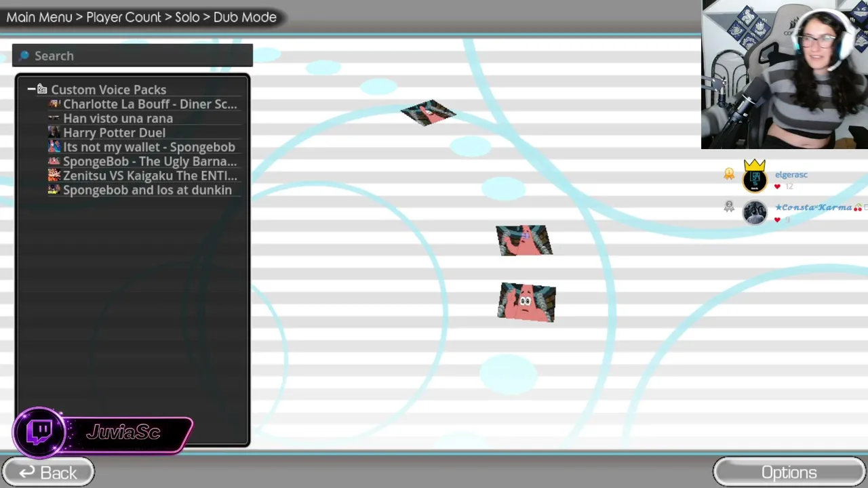Select the Zenitsu VS Kaigaku thumbnail icon
868x488 pixels.
coord(54,176)
